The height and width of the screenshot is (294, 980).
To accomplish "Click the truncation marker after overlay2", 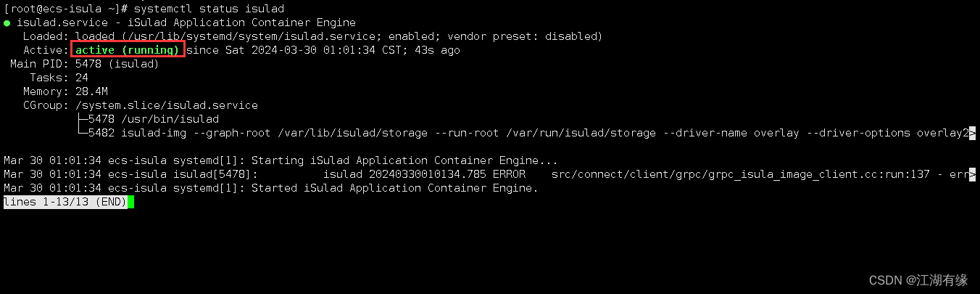I will pyautogui.click(x=972, y=133).
